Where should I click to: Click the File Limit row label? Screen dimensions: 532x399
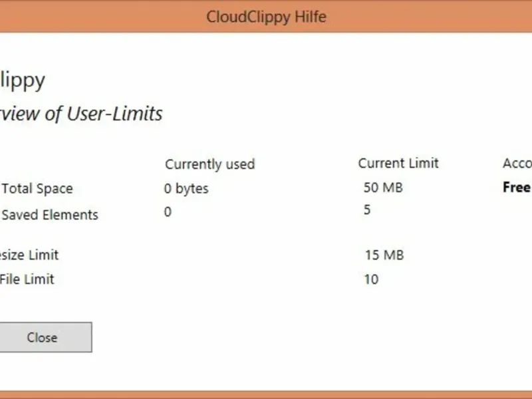coord(27,279)
